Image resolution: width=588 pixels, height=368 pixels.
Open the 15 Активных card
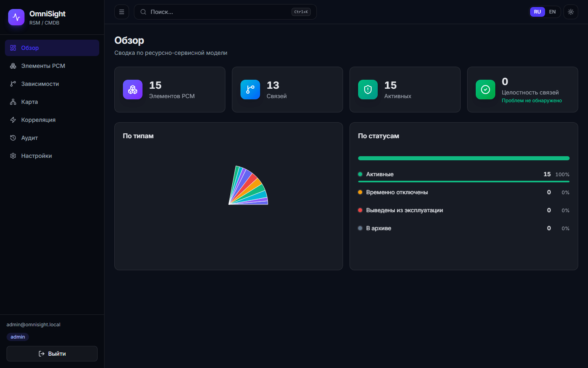coord(405,90)
